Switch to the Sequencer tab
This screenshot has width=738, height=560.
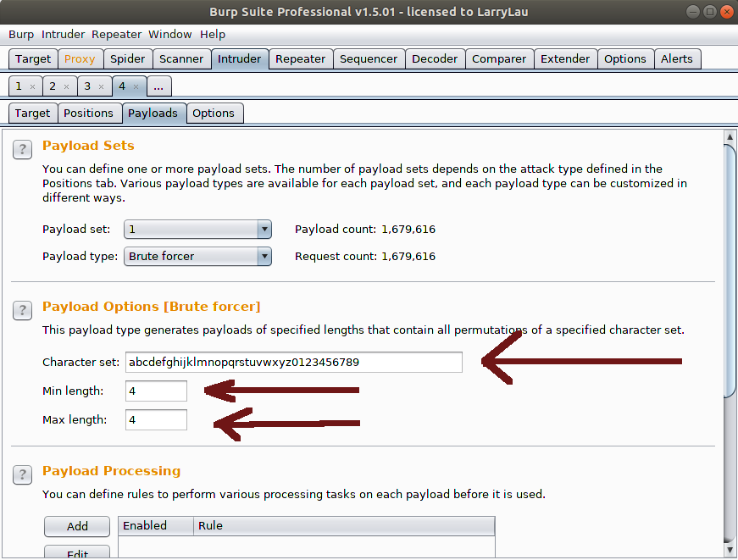click(369, 59)
